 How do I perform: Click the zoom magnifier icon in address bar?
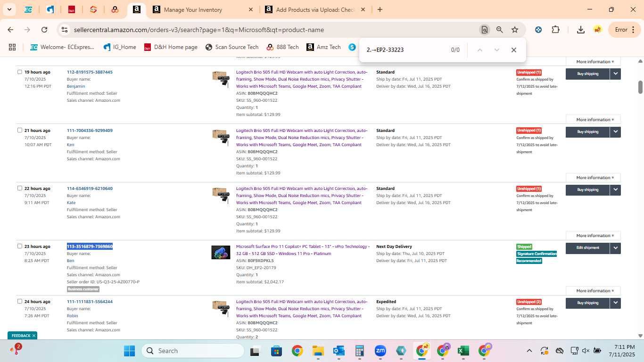(x=500, y=30)
